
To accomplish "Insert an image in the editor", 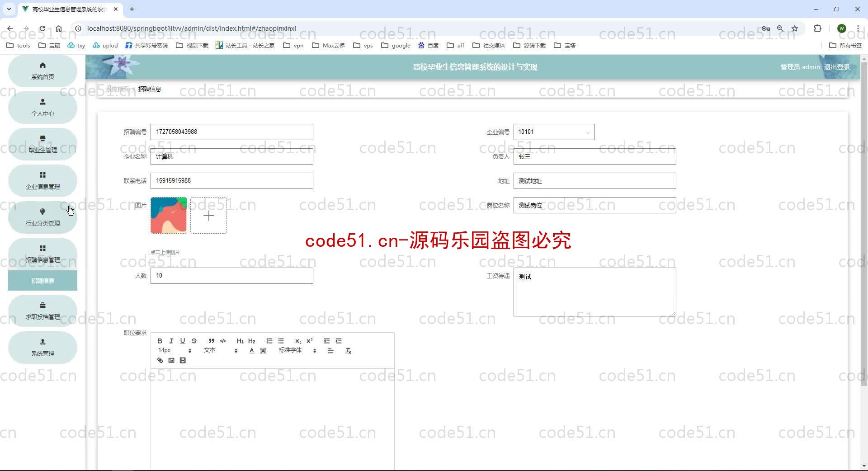I will 171,360.
